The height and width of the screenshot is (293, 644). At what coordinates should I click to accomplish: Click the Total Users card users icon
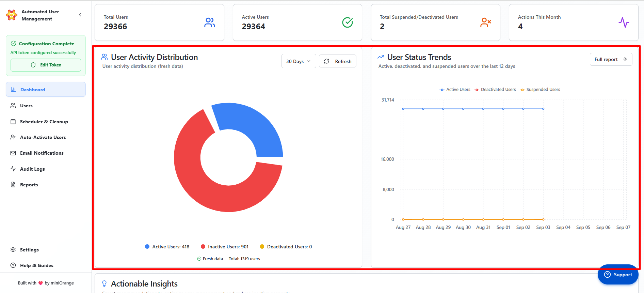tap(210, 22)
